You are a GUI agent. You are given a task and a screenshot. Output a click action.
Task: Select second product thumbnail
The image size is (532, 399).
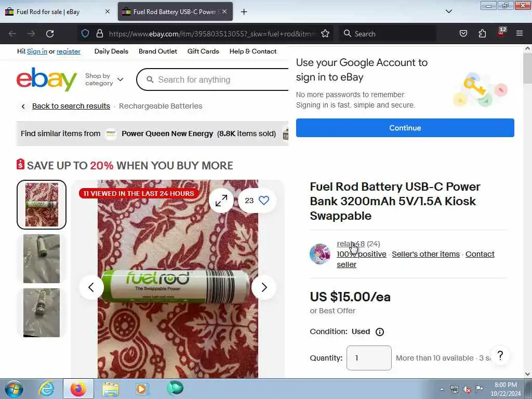point(42,259)
